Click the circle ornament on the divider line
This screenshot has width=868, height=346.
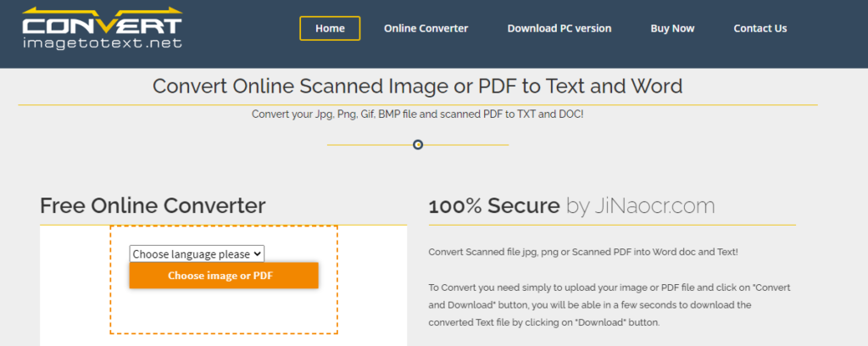pos(418,145)
